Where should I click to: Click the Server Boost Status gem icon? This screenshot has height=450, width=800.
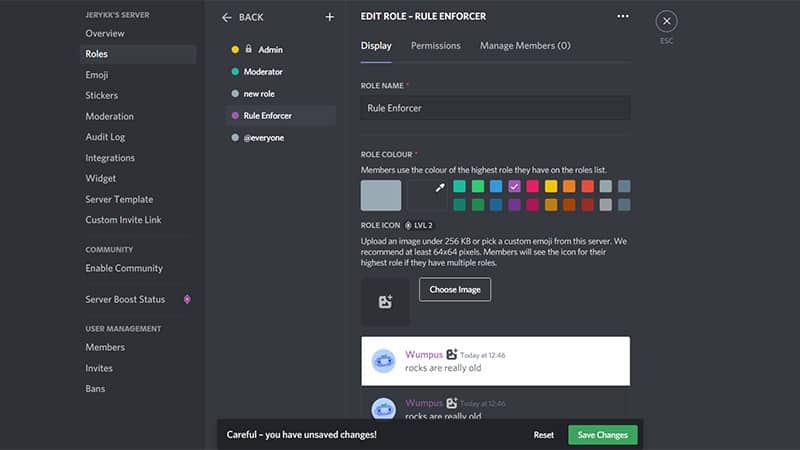tap(187, 299)
